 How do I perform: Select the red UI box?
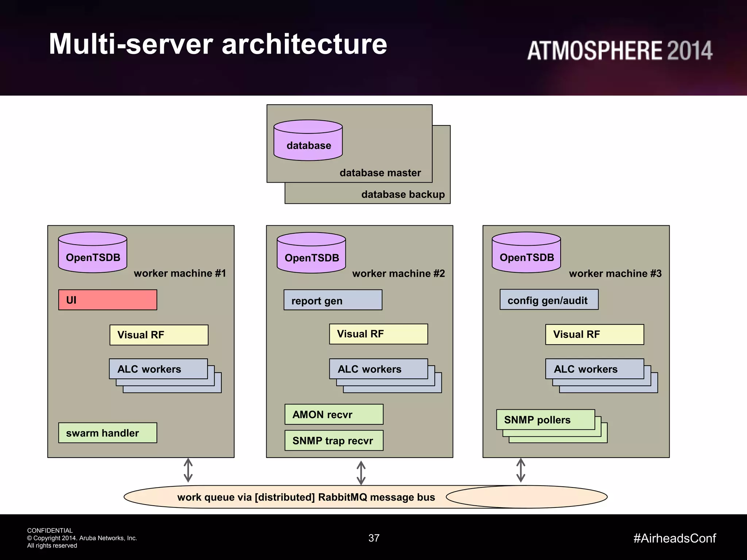pos(108,300)
